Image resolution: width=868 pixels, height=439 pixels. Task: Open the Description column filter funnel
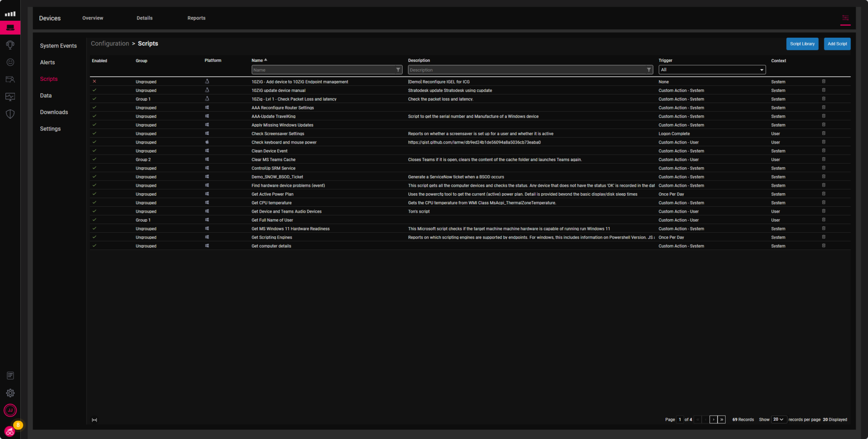coord(649,69)
